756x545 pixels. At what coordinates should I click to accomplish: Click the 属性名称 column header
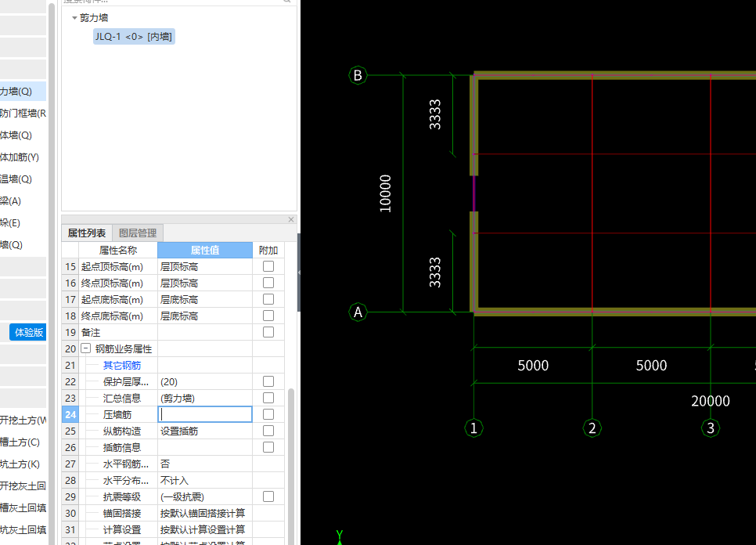coord(118,251)
